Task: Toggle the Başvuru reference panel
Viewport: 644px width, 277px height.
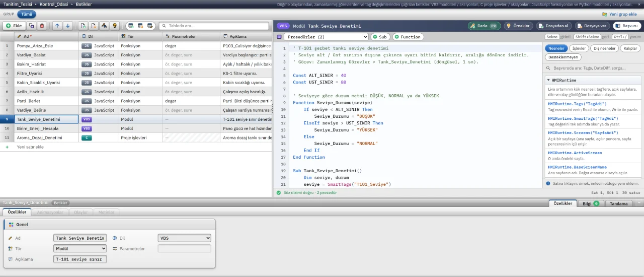Action: pyautogui.click(x=627, y=26)
